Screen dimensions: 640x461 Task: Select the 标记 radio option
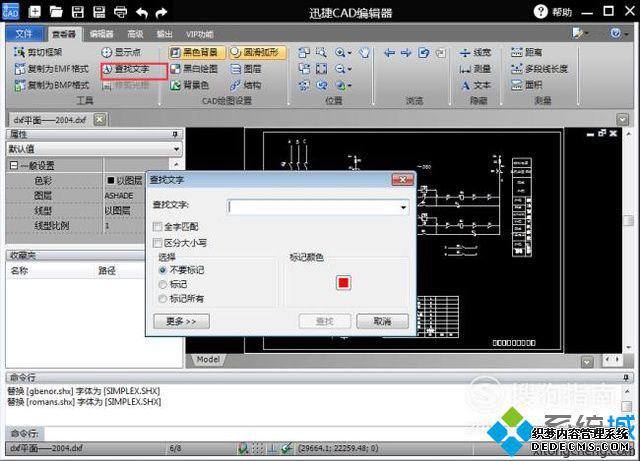click(x=162, y=284)
